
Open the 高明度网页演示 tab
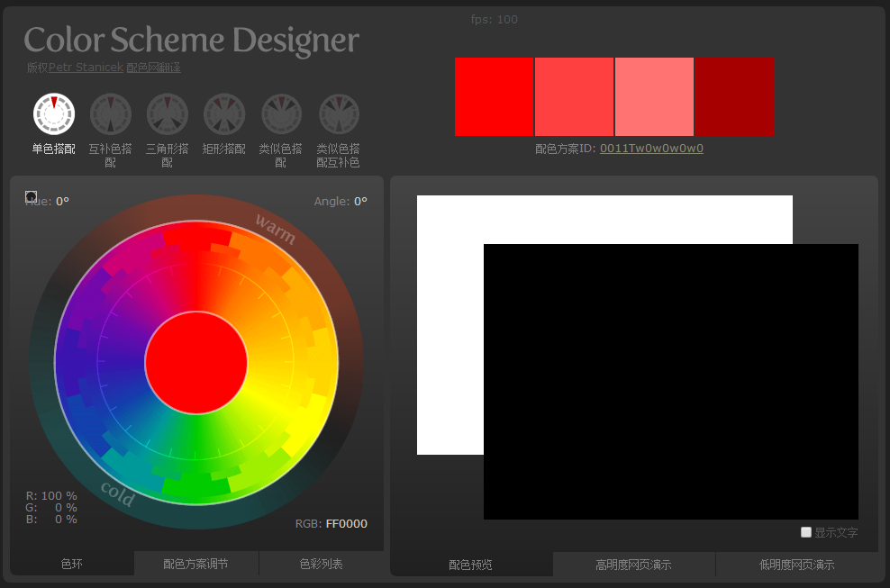(x=634, y=565)
